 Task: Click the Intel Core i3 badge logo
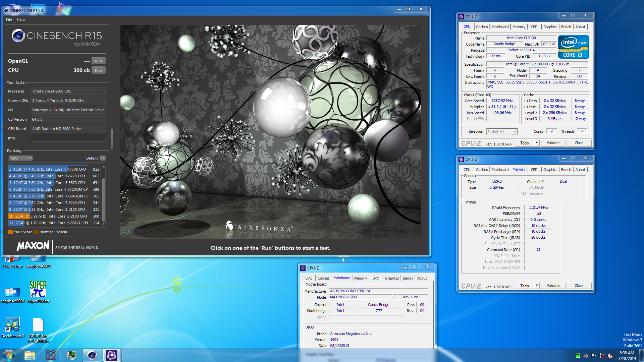point(574,47)
